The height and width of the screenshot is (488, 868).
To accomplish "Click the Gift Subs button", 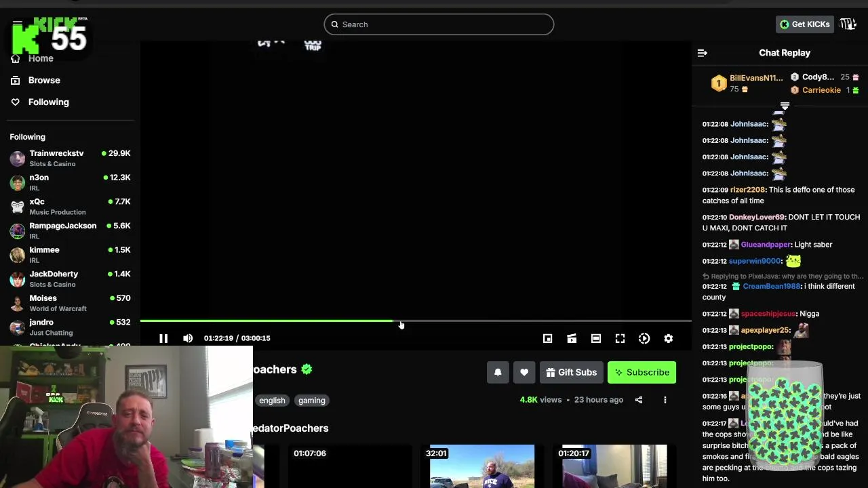I will pyautogui.click(x=572, y=372).
